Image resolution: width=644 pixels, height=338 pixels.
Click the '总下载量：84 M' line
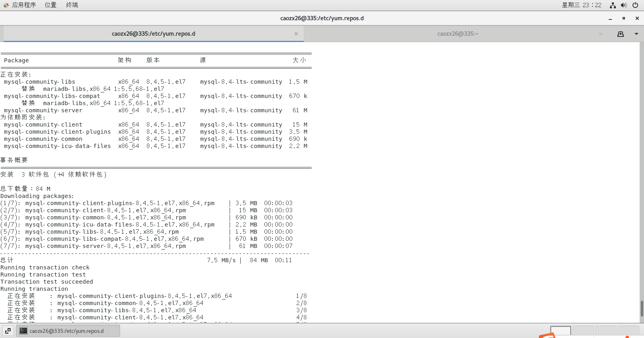coord(25,189)
